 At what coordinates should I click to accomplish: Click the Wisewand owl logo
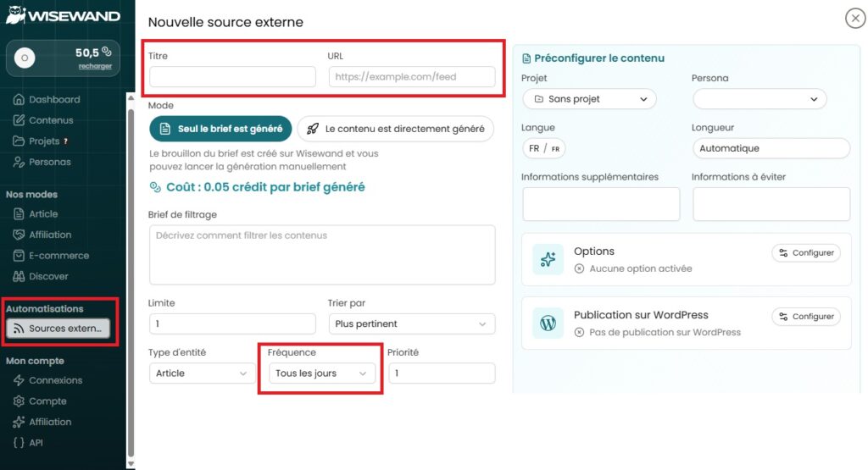point(15,14)
